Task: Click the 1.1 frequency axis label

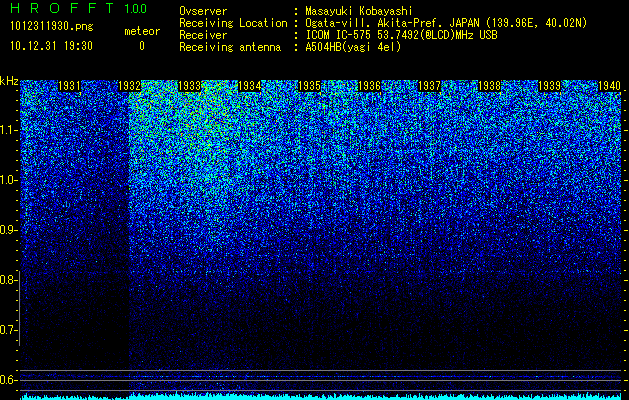Action: 8,131
